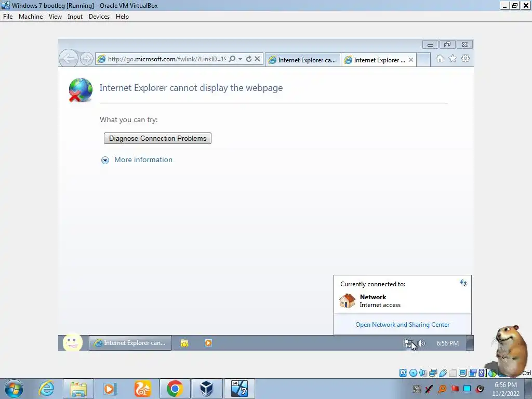Viewport: 532px width, 399px height.
Task: Click the Network home icon in flyout
Action: coord(347,301)
